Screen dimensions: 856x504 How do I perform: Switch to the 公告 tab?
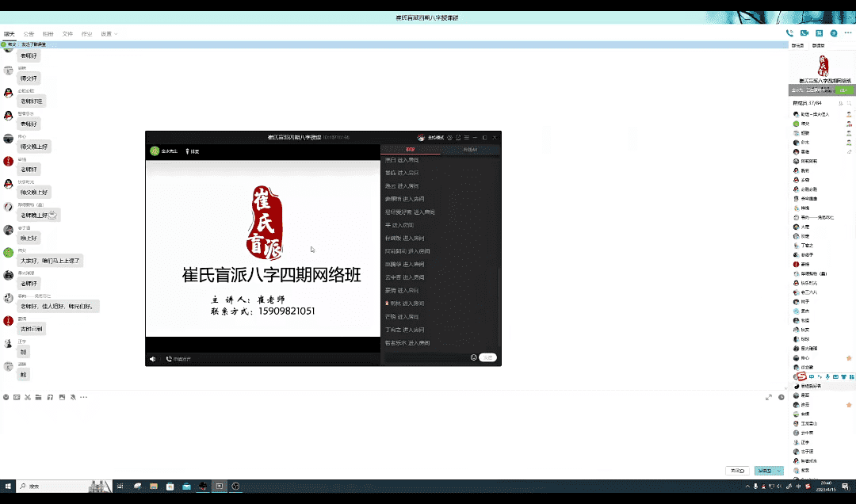tap(29, 34)
